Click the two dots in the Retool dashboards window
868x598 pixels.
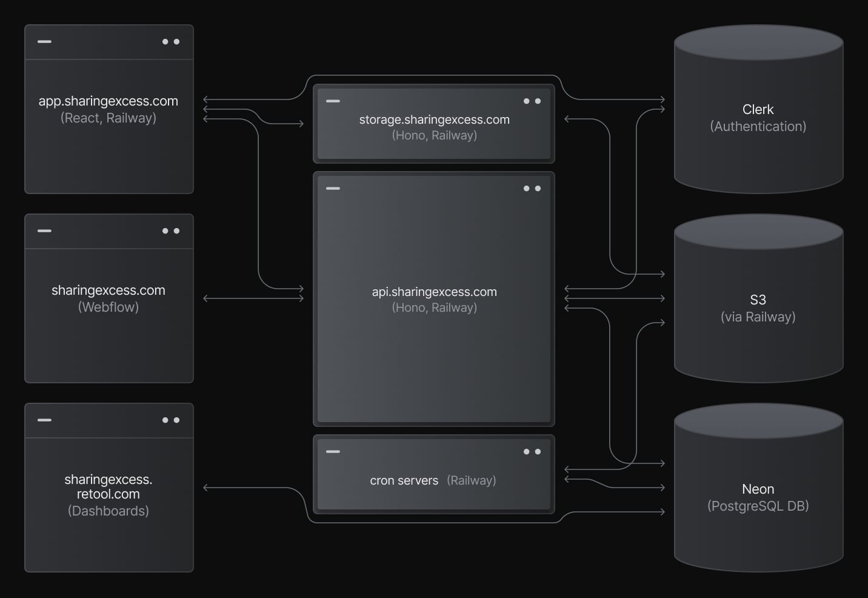171,420
